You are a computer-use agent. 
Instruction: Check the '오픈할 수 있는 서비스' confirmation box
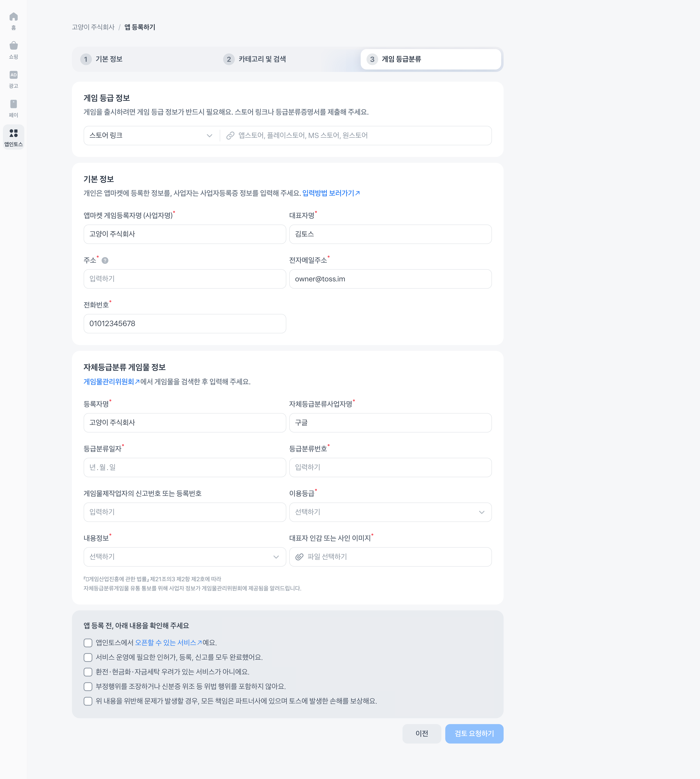(x=88, y=643)
